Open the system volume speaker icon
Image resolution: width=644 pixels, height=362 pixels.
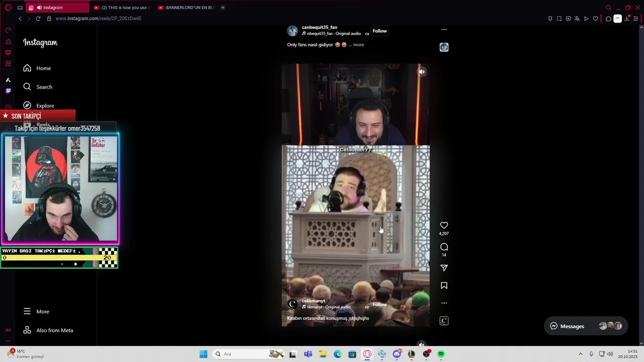pos(610,354)
